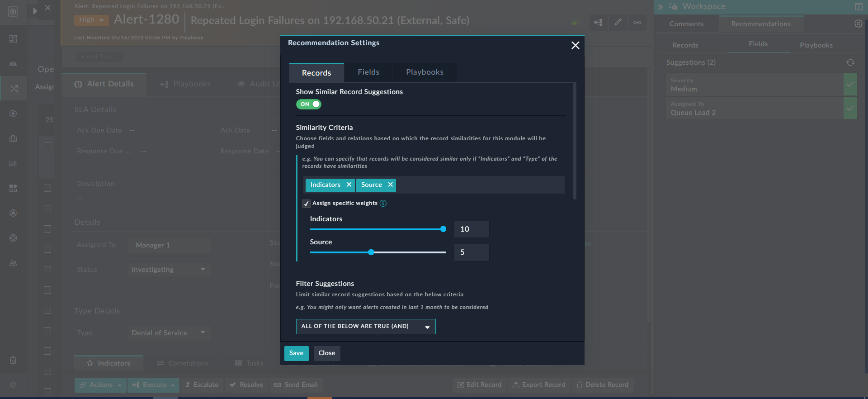Viewport: 868px width, 399px height.
Task: Save the recommendation settings
Action: coord(296,353)
